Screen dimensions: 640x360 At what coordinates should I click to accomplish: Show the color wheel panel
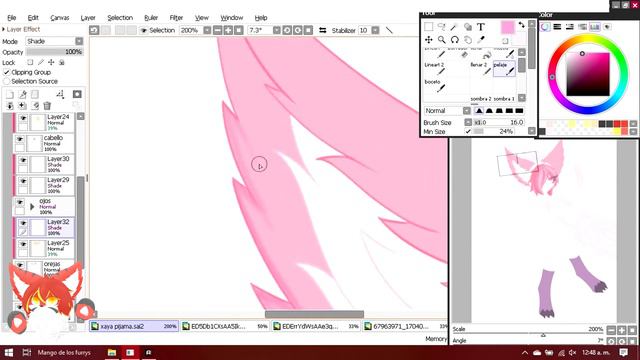pyautogui.click(x=545, y=27)
